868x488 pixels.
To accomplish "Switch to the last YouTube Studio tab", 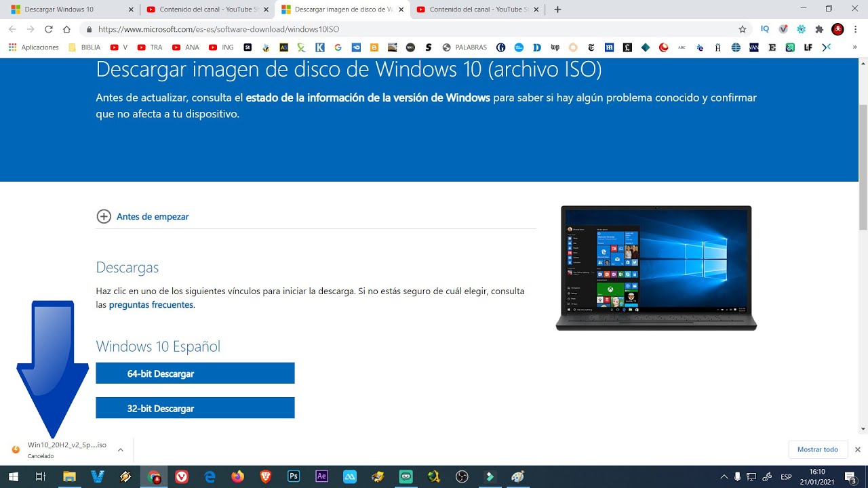I will click(x=477, y=9).
